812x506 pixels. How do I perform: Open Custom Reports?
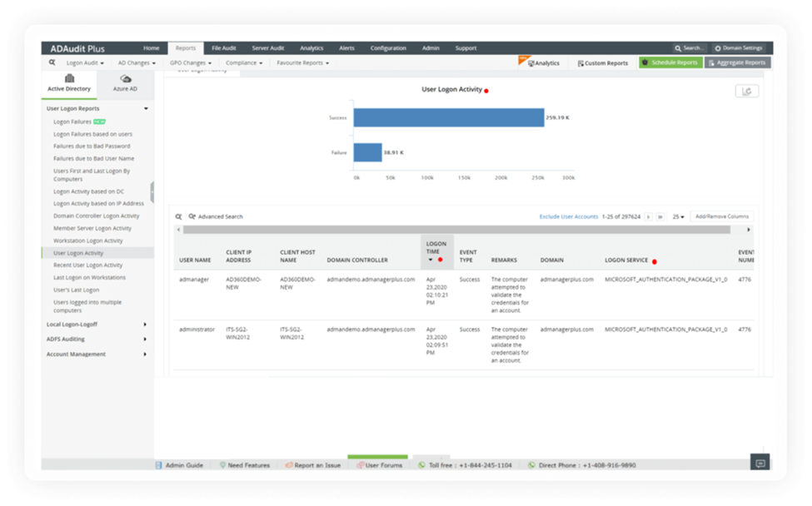click(603, 62)
